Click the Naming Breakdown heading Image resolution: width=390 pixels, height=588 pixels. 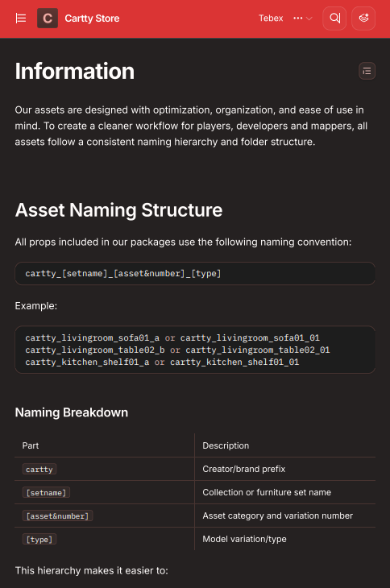(x=71, y=412)
